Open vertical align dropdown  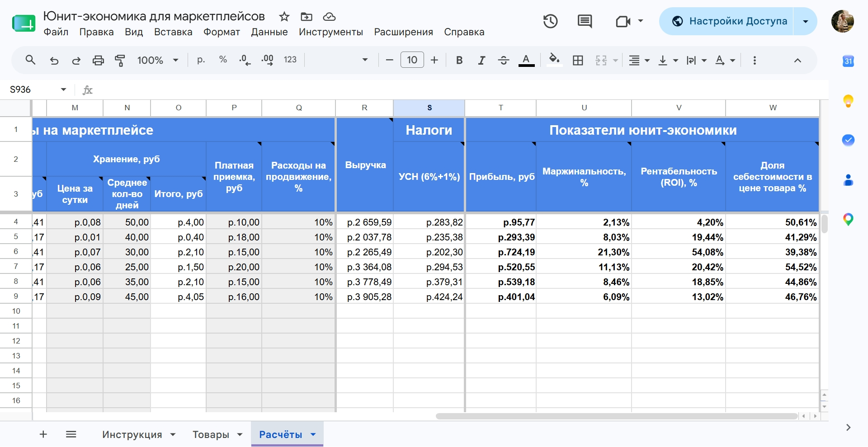pos(668,60)
